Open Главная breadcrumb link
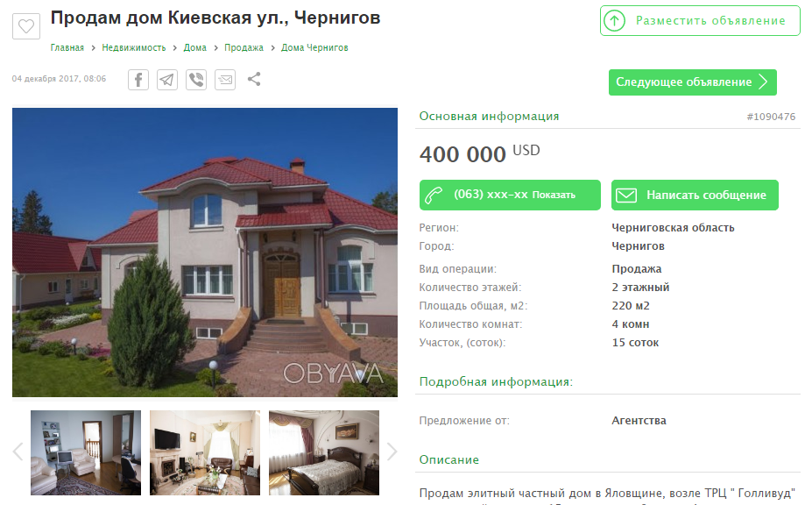 point(67,47)
